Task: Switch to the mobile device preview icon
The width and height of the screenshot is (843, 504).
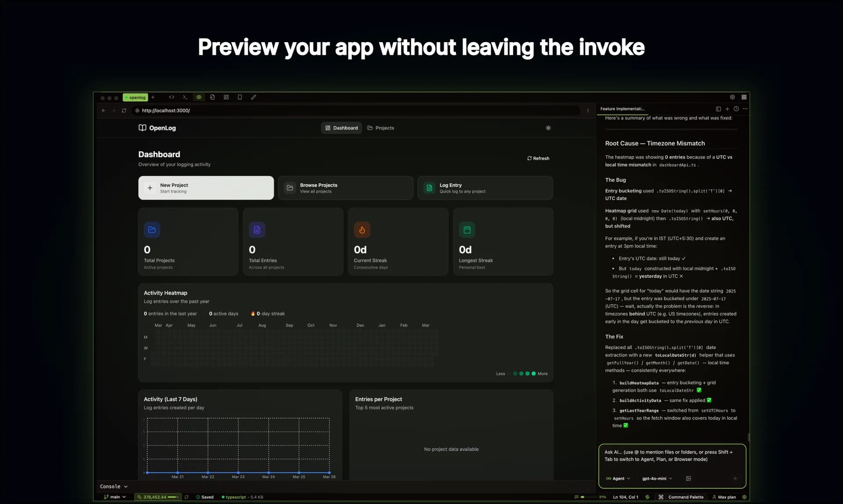Action: [x=240, y=97]
